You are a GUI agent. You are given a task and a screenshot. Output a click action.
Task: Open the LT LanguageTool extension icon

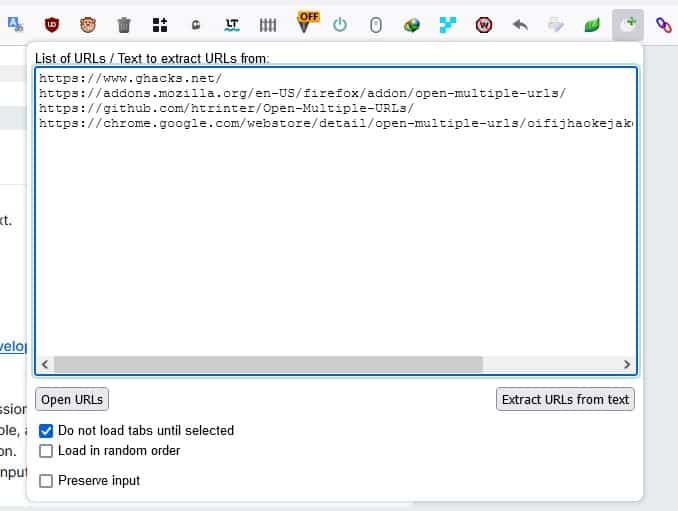pos(232,25)
